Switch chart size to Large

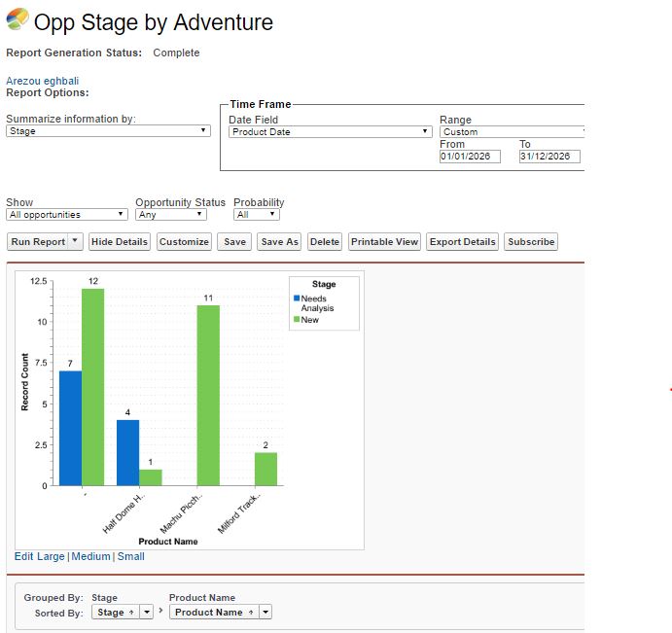(51, 556)
